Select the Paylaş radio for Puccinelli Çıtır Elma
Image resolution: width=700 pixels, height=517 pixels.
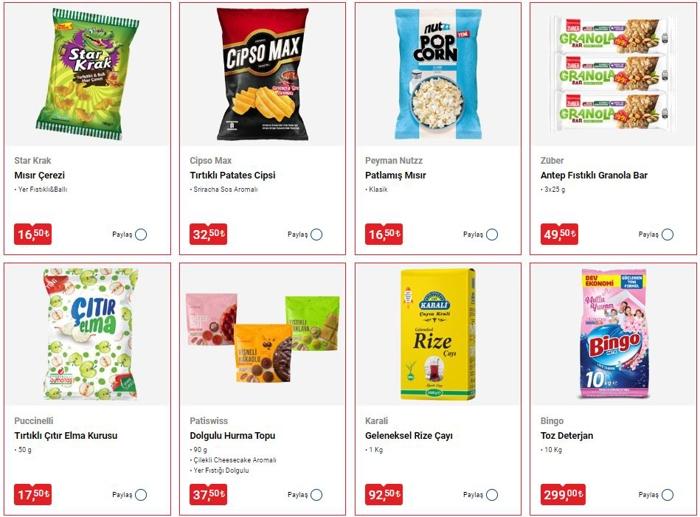point(141,495)
